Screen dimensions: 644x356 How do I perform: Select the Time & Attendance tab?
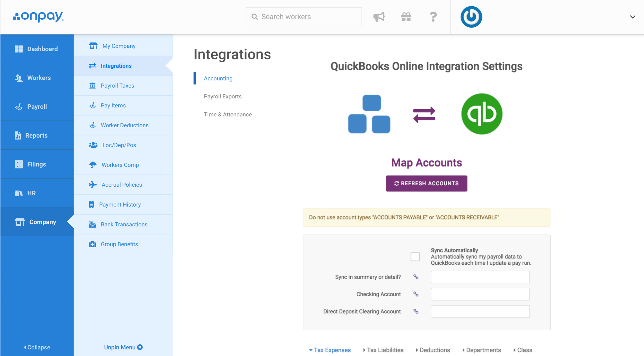pos(228,114)
